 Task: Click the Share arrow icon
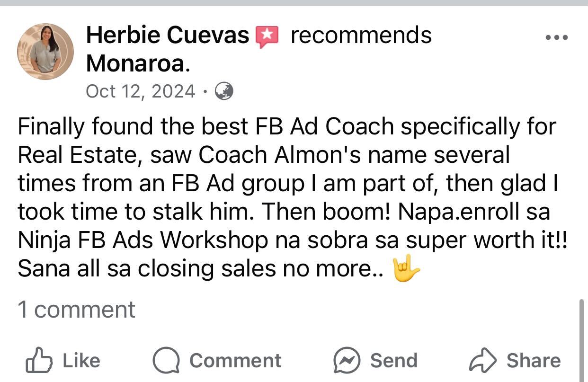pos(482,361)
